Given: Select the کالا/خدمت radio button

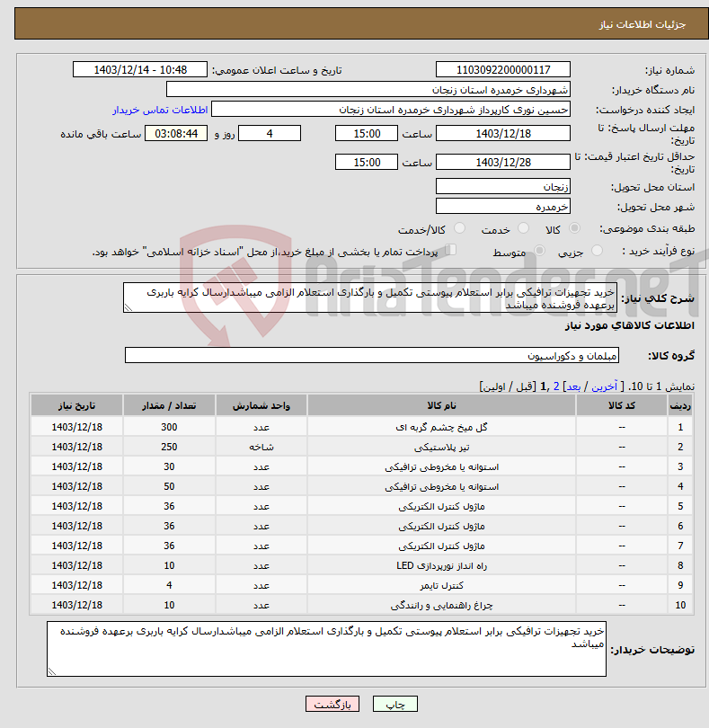Looking at the screenshot, I should click(459, 228).
